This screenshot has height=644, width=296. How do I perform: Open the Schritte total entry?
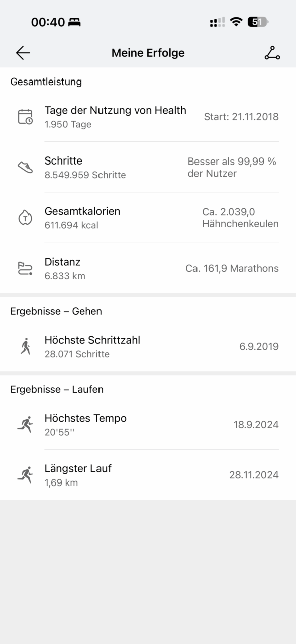tap(148, 167)
